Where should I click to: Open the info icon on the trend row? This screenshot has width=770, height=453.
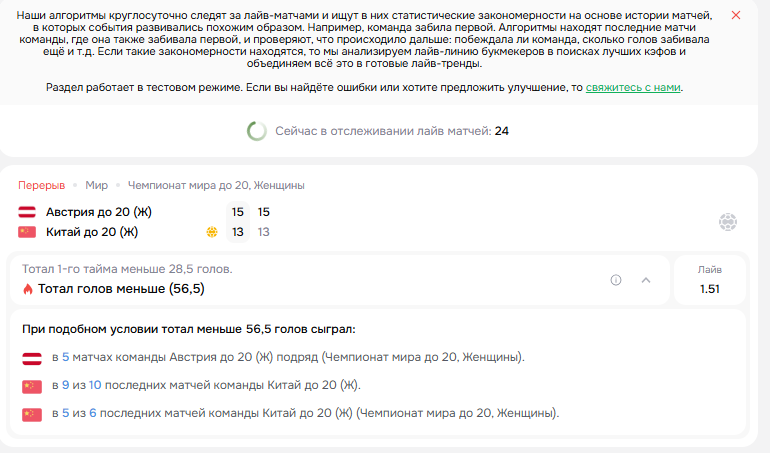[616, 280]
